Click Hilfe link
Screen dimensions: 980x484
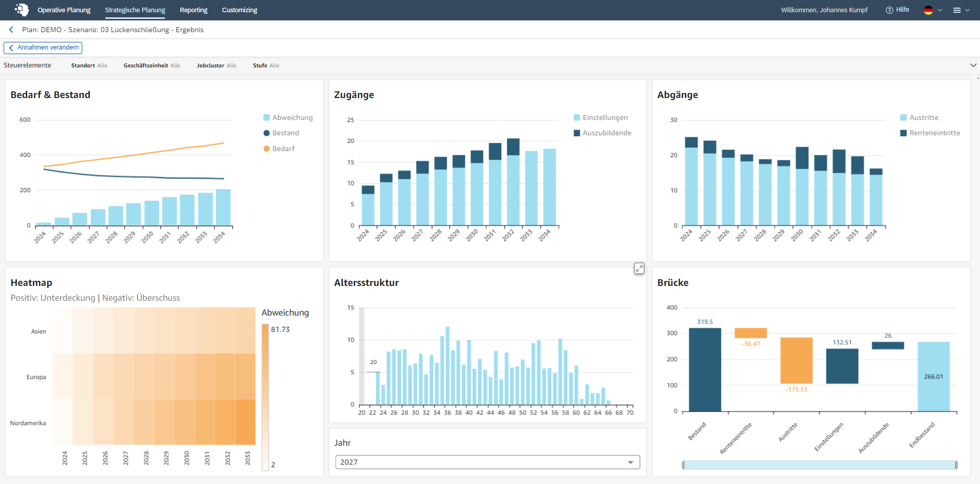(902, 10)
